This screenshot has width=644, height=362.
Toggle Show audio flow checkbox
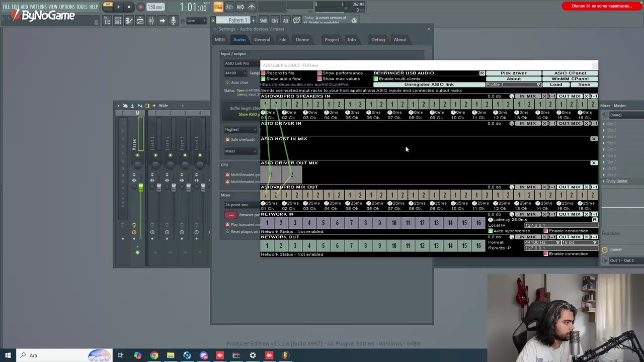[x=263, y=79]
